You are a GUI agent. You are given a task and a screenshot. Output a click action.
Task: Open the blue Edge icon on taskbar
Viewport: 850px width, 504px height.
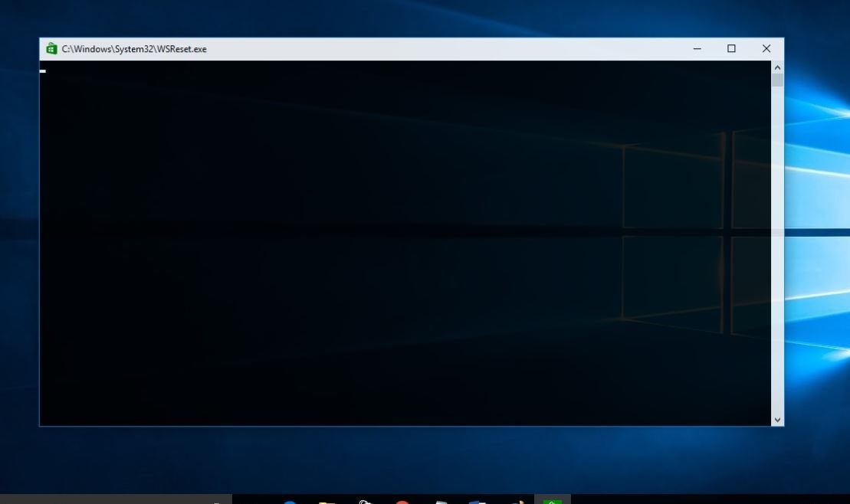pyautogui.click(x=290, y=501)
